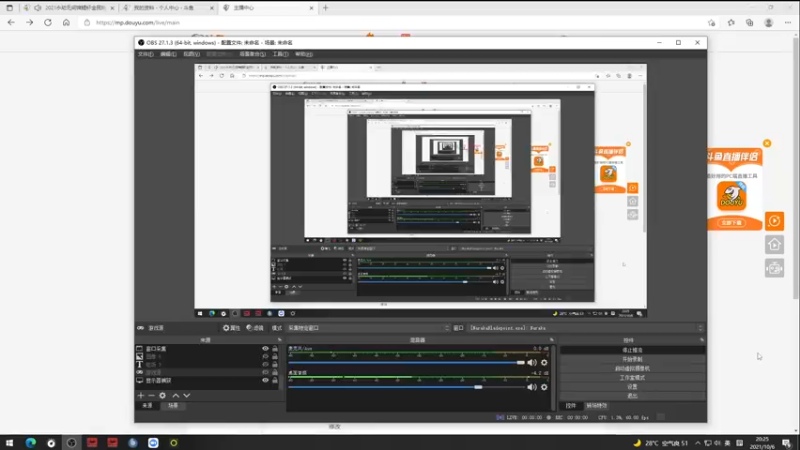Refresh the browser page
Screen dimensions: 800x450
(48, 22)
